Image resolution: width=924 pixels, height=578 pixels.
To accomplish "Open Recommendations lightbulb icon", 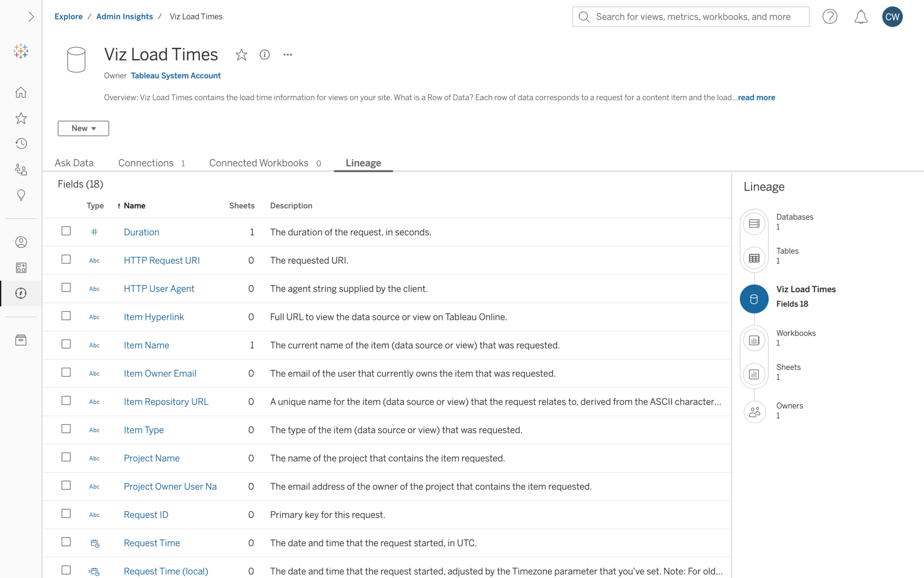I will click(x=21, y=195).
